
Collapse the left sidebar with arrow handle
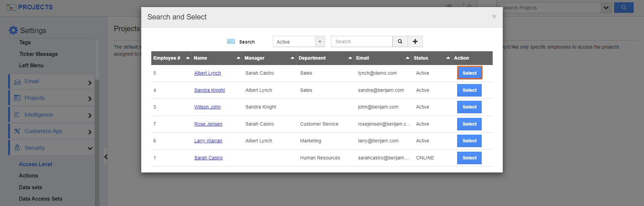pos(106,156)
